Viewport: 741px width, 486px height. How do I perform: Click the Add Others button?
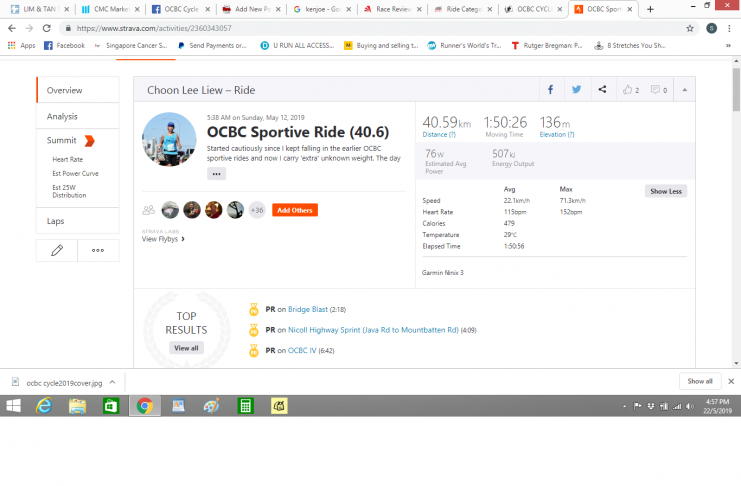(x=295, y=210)
